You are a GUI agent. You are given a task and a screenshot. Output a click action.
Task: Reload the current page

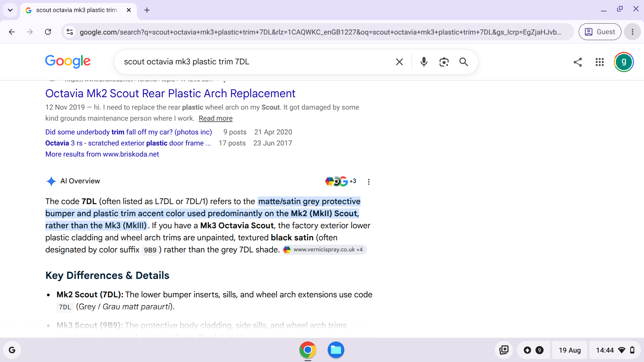click(48, 32)
